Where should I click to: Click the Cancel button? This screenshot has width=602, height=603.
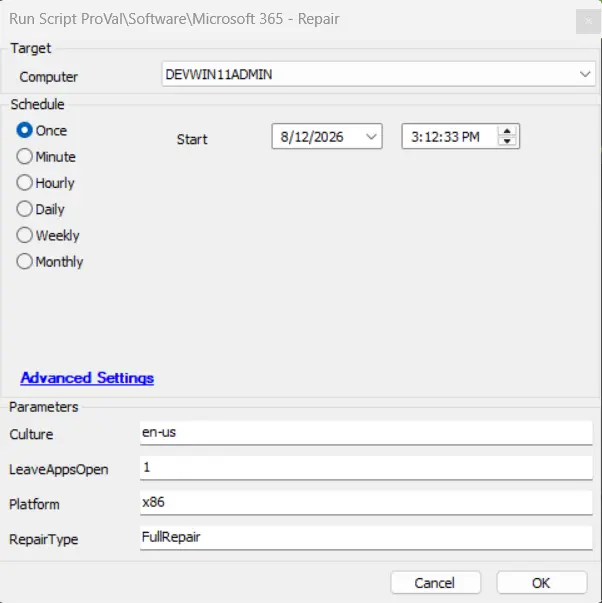coord(435,583)
